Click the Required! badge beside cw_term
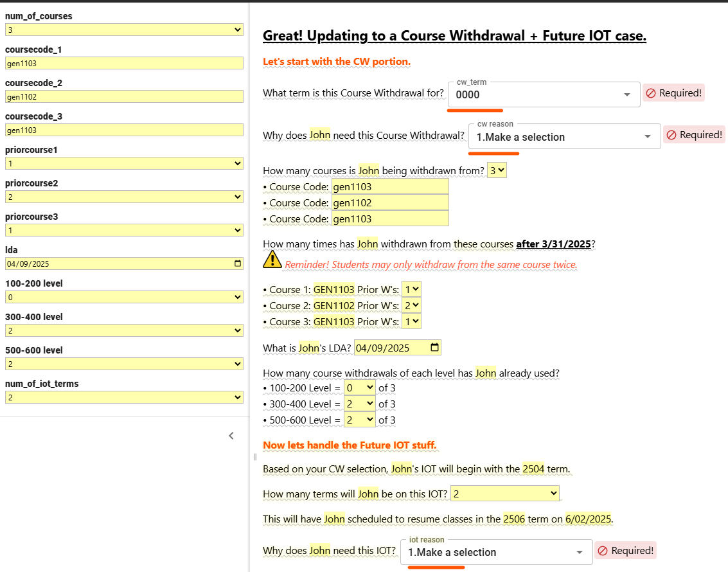This screenshot has height=572, width=728. pos(673,93)
